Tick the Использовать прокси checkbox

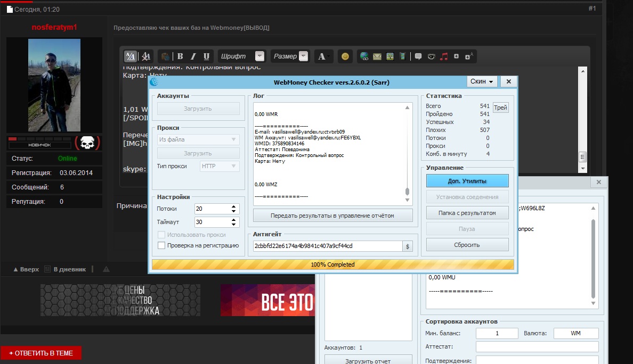tap(161, 235)
